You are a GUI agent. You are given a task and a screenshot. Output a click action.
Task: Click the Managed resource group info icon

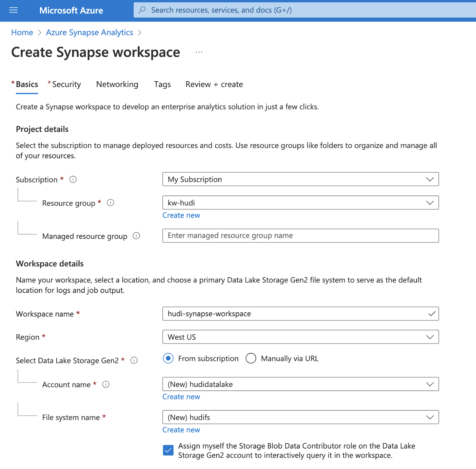click(136, 236)
